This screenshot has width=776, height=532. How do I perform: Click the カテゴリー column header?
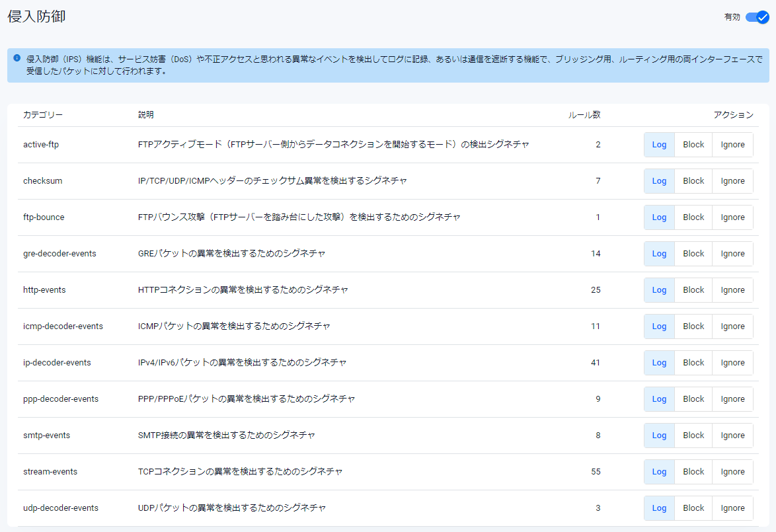(43, 115)
